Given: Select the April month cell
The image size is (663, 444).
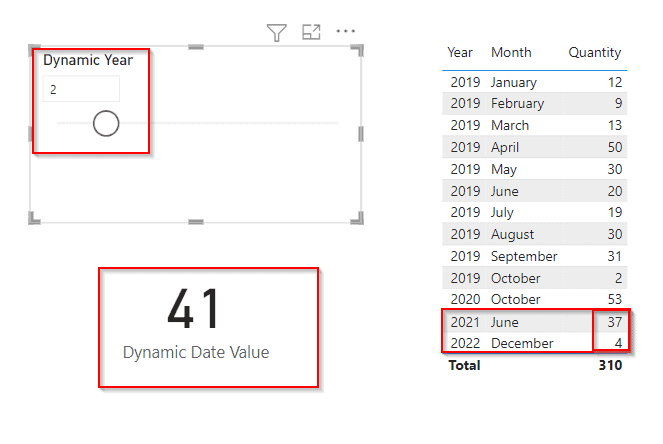Looking at the screenshot, I should [504, 147].
